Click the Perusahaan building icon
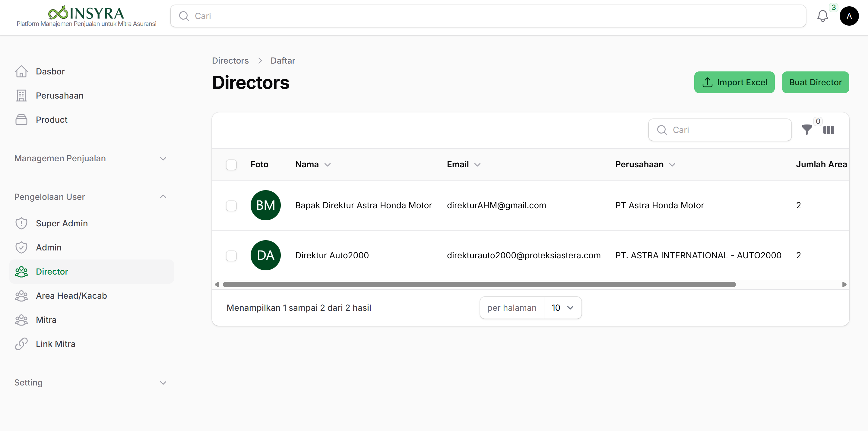This screenshot has height=431, width=868. [21, 96]
